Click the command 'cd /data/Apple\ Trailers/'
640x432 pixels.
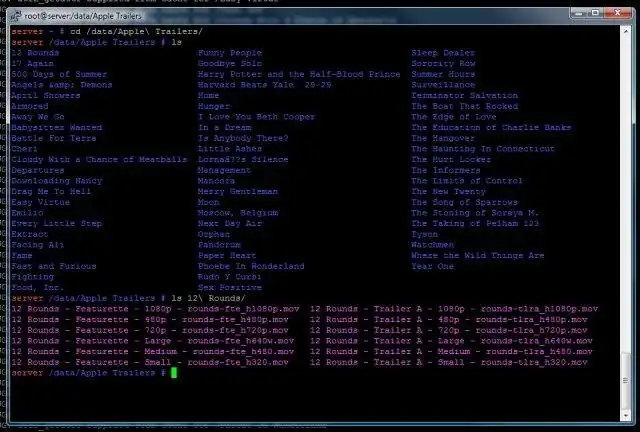pyautogui.click(x=136, y=31)
